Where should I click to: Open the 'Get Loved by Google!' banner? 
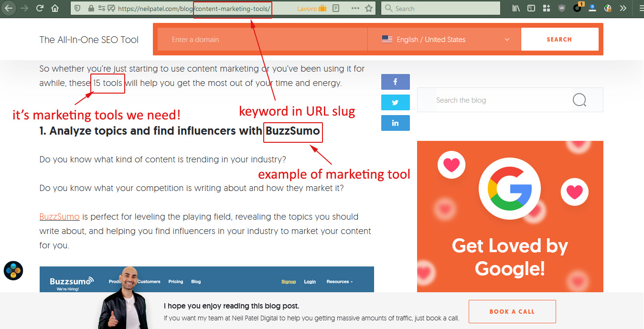click(510, 216)
